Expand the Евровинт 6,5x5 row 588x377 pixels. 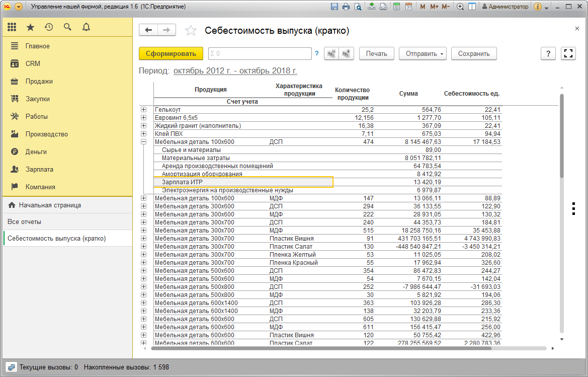(144, 117)
